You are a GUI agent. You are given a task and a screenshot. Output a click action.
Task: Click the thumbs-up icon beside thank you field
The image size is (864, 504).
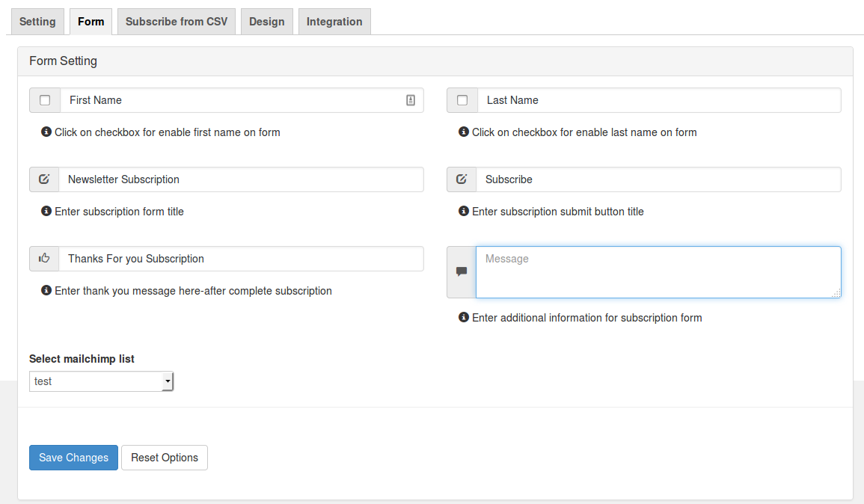[44, 258]
